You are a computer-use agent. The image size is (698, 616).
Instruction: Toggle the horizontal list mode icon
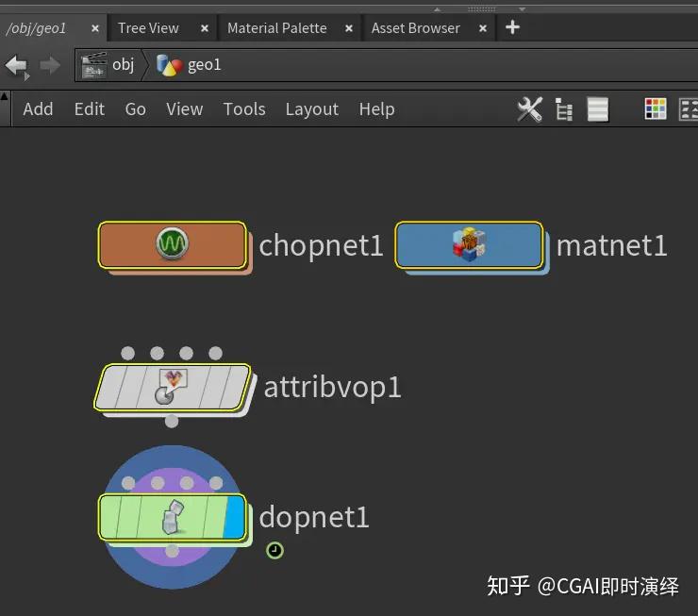tap(597, 109)
